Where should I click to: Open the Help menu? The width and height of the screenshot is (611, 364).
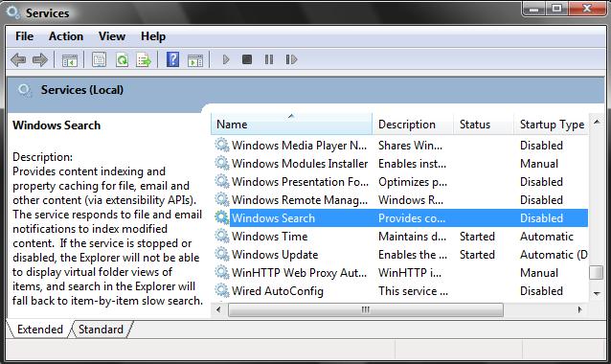(x=153, y=36)
